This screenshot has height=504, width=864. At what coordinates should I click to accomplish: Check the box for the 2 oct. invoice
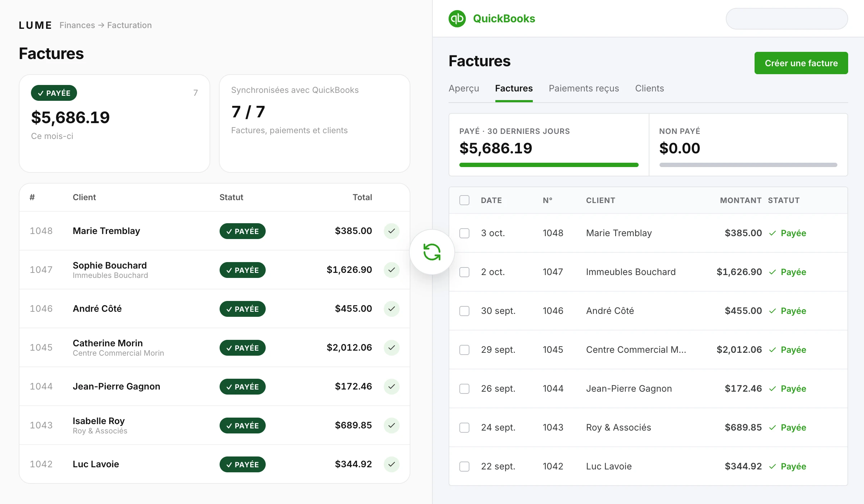click(x=464, y=272)
